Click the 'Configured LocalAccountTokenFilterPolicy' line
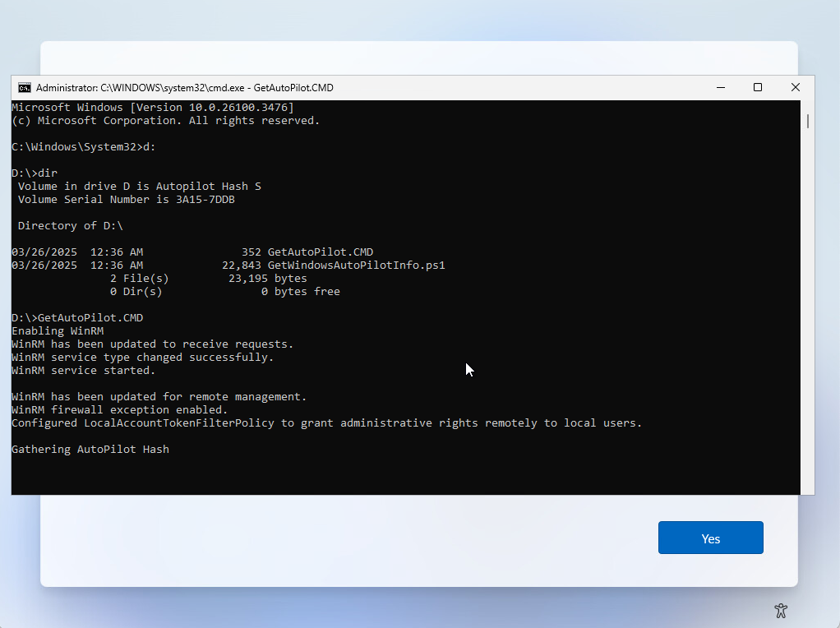This screenshot has height=628, width=840. [327, 423]
